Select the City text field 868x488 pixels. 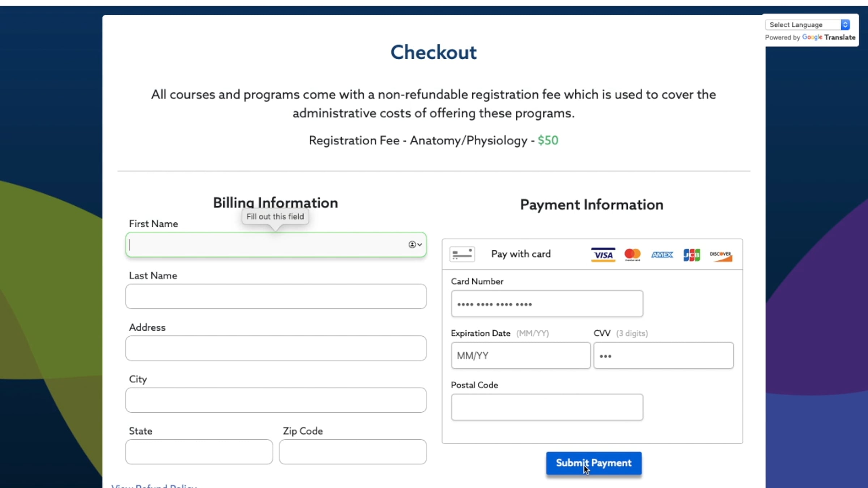[276, 400]
